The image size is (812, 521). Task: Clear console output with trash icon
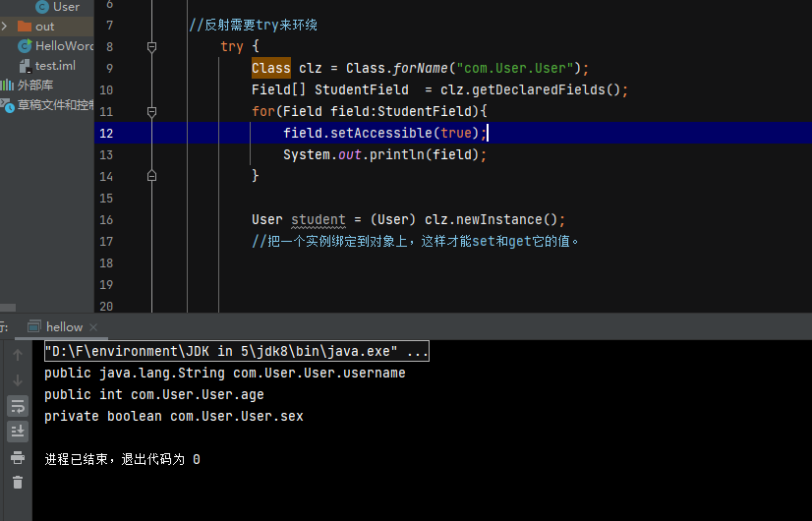tap(17, 482)
